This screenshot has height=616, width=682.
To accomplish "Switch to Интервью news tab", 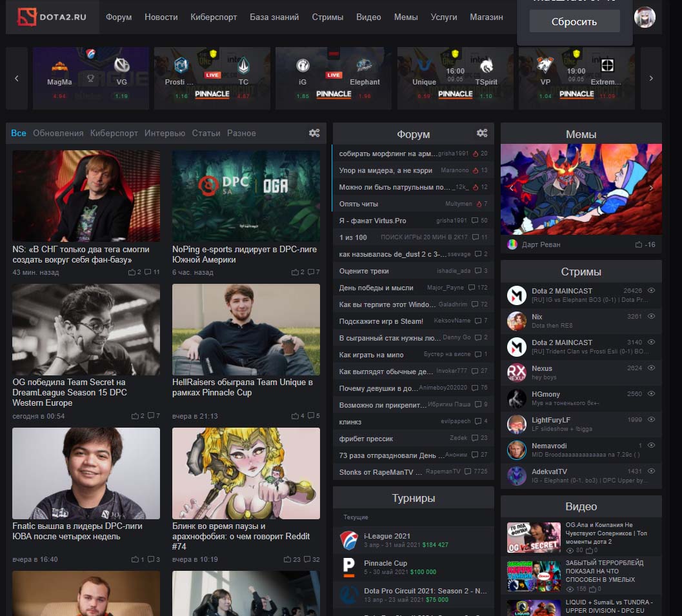I will click(x=165, y=133).
